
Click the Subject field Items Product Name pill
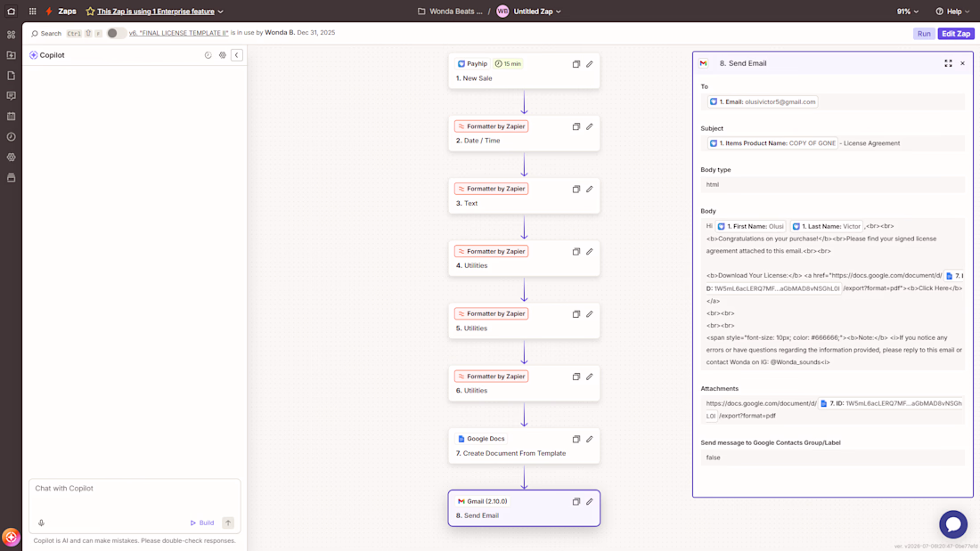tap(772, 143)
